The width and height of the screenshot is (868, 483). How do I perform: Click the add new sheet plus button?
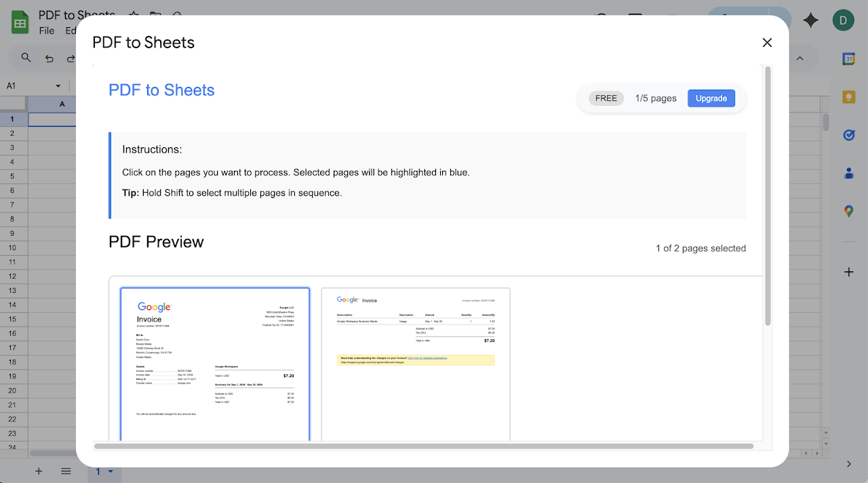click(39, 471)
